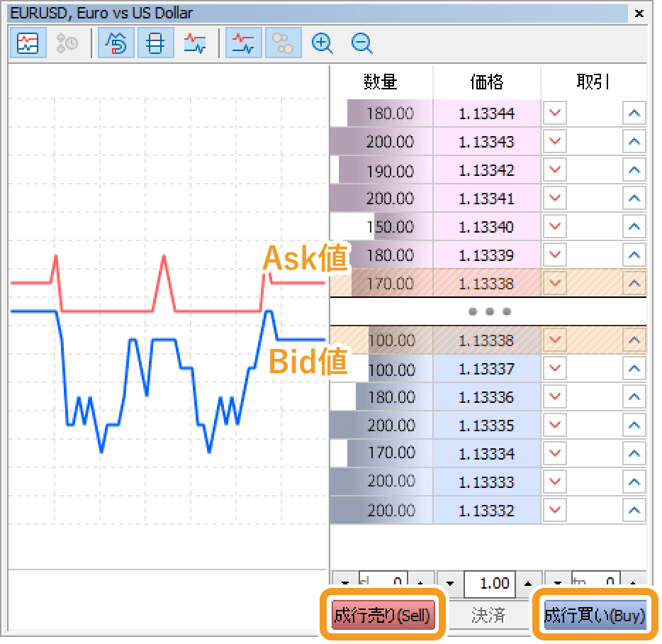
Task: Click red sell arrow on 1.13334 row
Action: click(555, 453)
